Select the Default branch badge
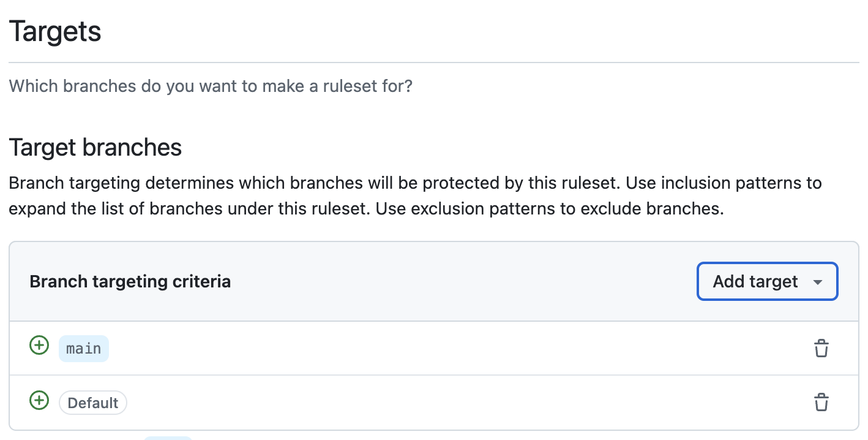The width and height of the screenshot is (868, 440). click(93, 403)
